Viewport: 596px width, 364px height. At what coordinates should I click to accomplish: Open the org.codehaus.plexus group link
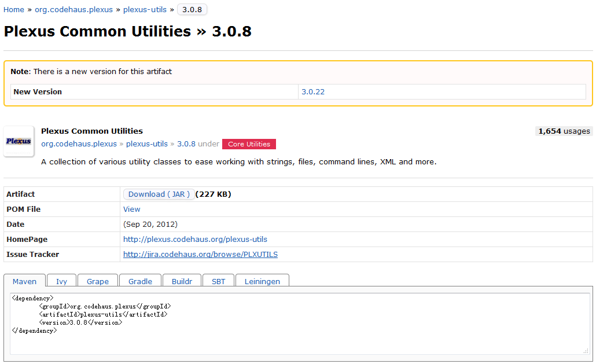point(73,9)
